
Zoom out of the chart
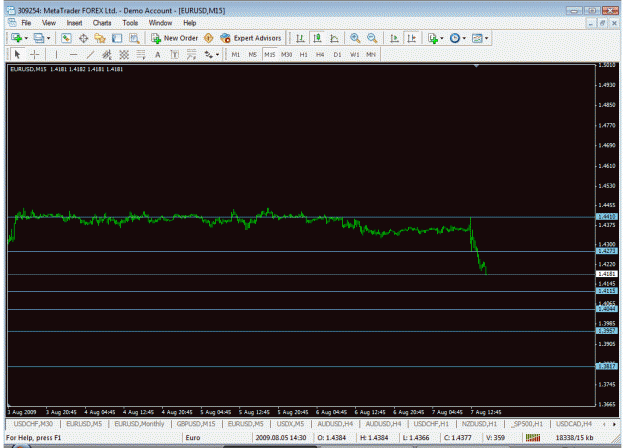[x=372, y=38]
